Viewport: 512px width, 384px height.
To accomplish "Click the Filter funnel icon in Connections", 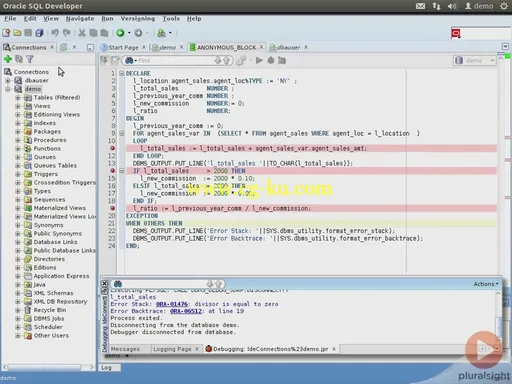I will [x=30, y=59].
